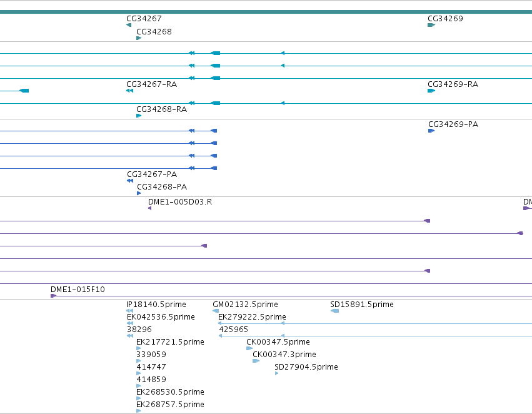This screenshot has width=532, height=414.
Task: Click the CG34269-RA transcript label
Action: click(x=453, y=84)
